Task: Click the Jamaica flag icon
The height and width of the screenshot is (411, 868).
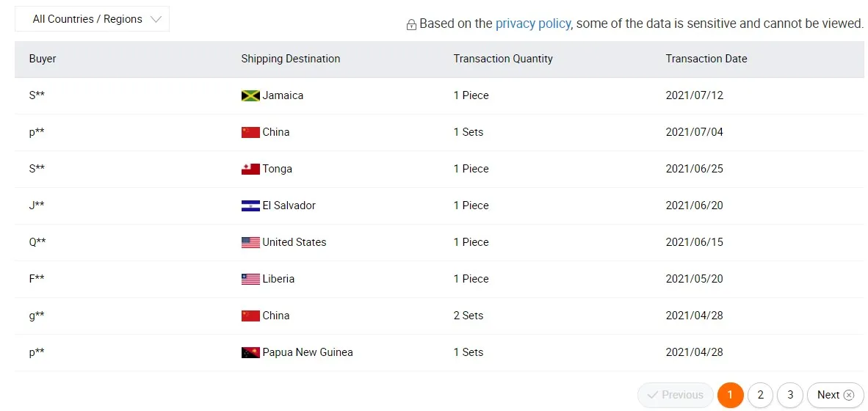Action: pyautogui.click(x=250, y=96)
